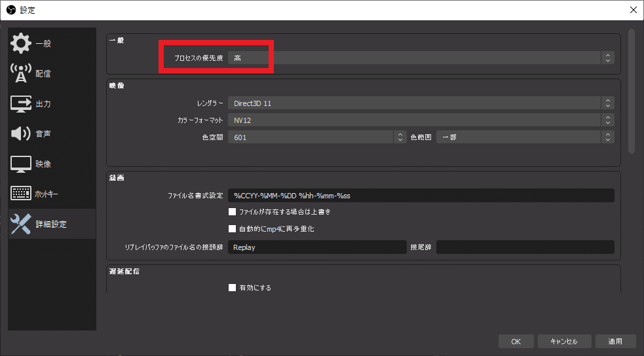The height and width of the screenshot is (356, 644).
Task: Click the レンダラー label
Action: pyautogui.click(x=210, y=103)
